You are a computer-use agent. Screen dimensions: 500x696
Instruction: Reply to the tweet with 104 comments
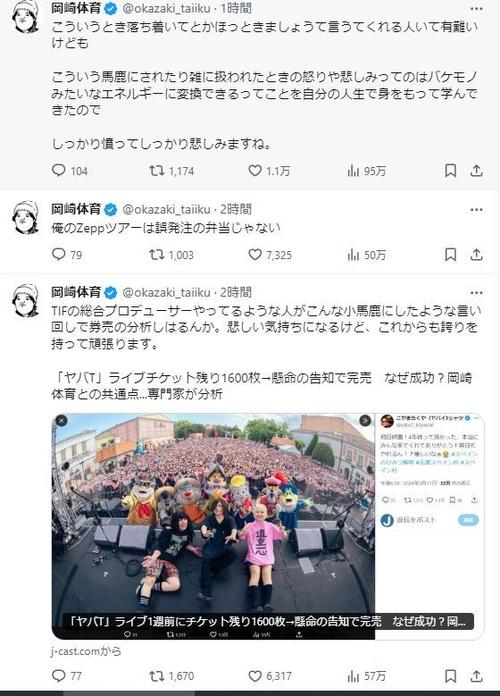[70, 171]
